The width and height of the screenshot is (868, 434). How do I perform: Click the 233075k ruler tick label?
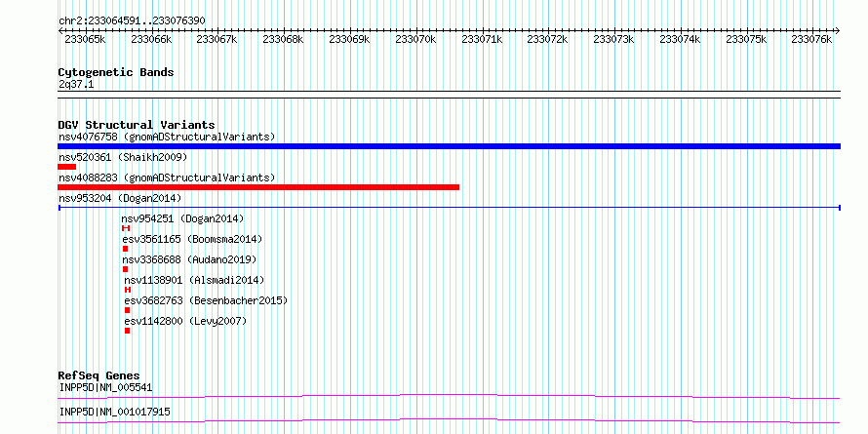point(747,39)
